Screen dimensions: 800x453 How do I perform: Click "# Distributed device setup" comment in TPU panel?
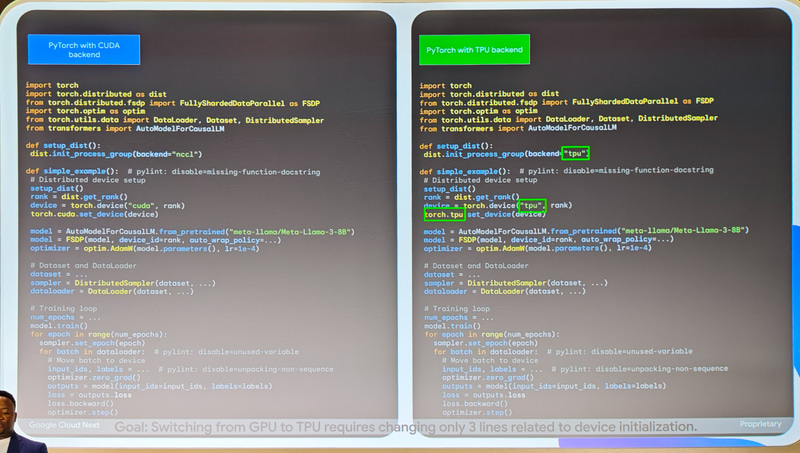click(480, 180)
